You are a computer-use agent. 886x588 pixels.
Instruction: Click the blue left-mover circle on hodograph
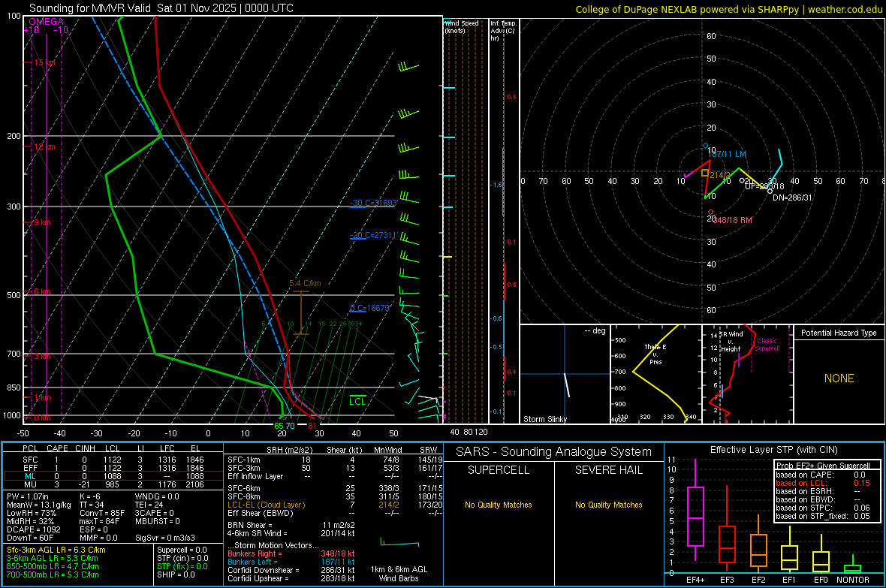[x=705, y=146]
